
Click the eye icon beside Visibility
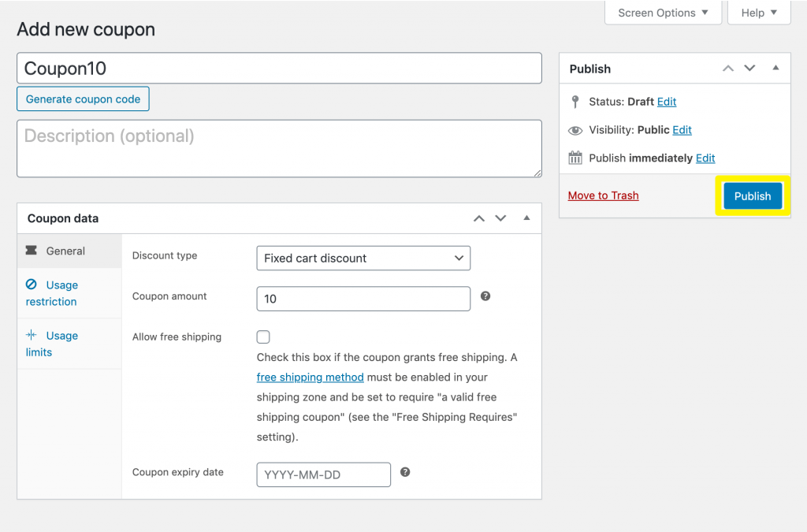[575, 131]
